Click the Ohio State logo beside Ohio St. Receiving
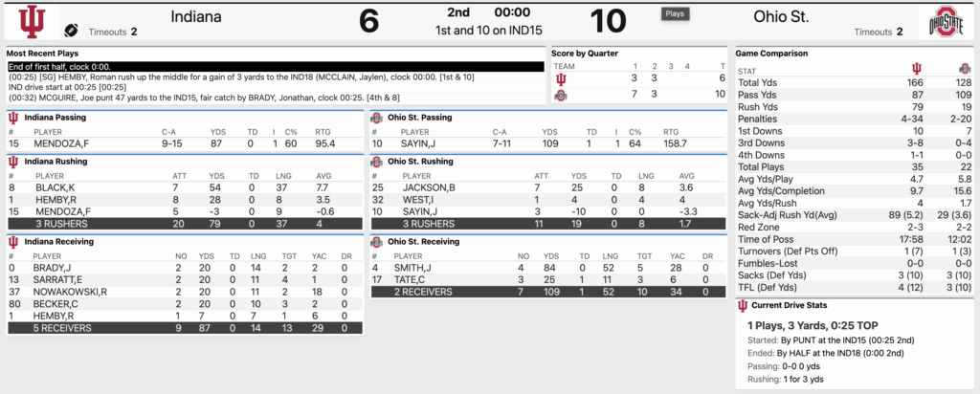Screen dimensions: 980x394 (377, 242)
